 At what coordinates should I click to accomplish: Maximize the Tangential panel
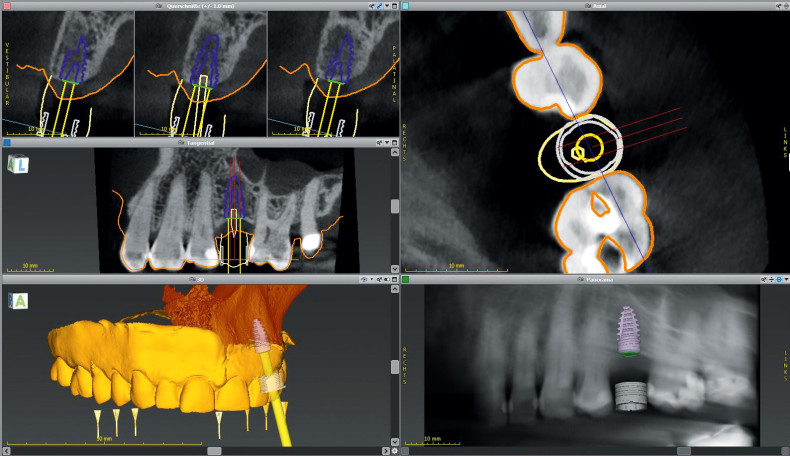tap(394, 143)
